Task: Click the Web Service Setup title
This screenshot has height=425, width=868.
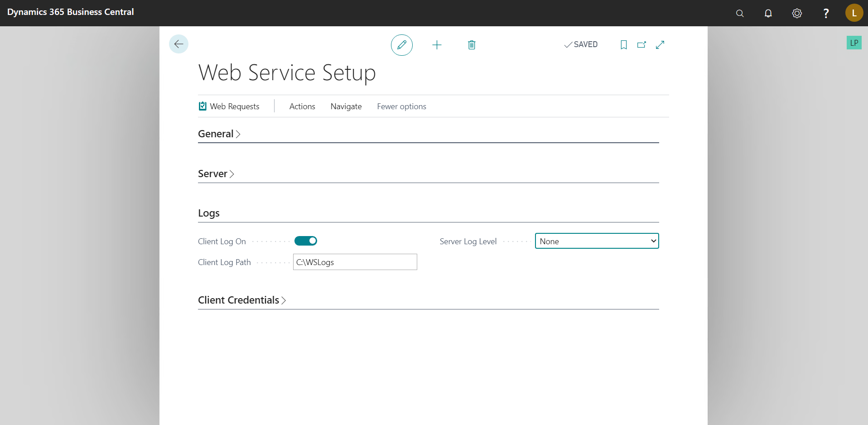Action: click(x=287, y=72)
